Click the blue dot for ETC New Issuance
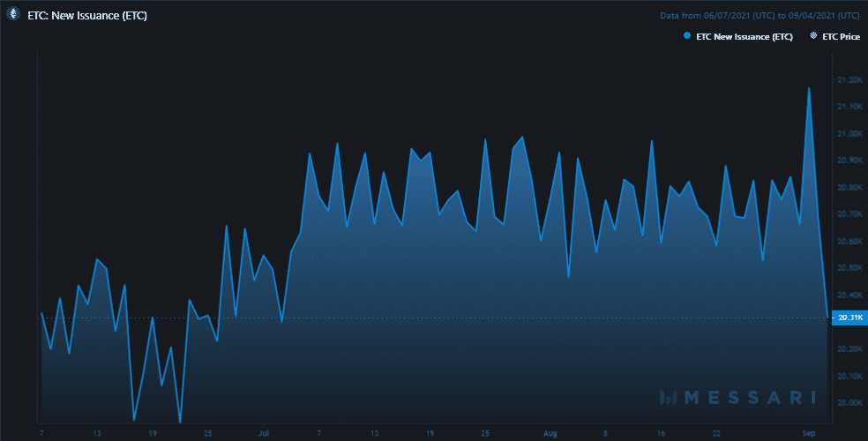Viewport: 868px width, 441px height. (685, 37)
